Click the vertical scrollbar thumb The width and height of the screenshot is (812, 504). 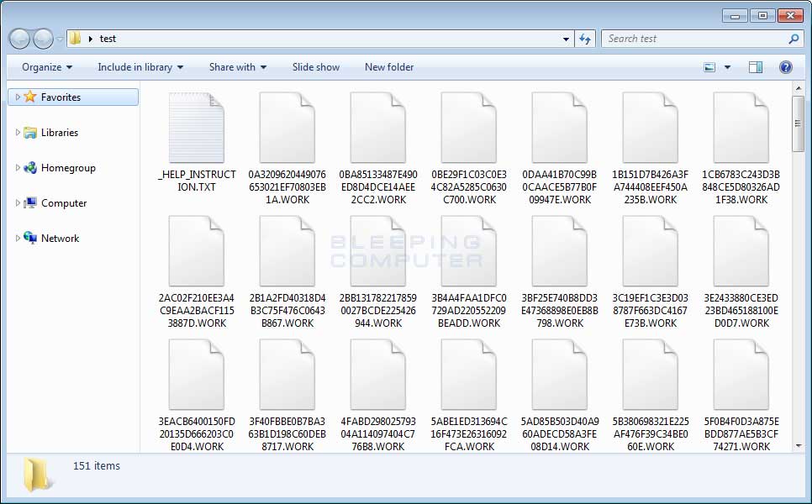[798, 123]
